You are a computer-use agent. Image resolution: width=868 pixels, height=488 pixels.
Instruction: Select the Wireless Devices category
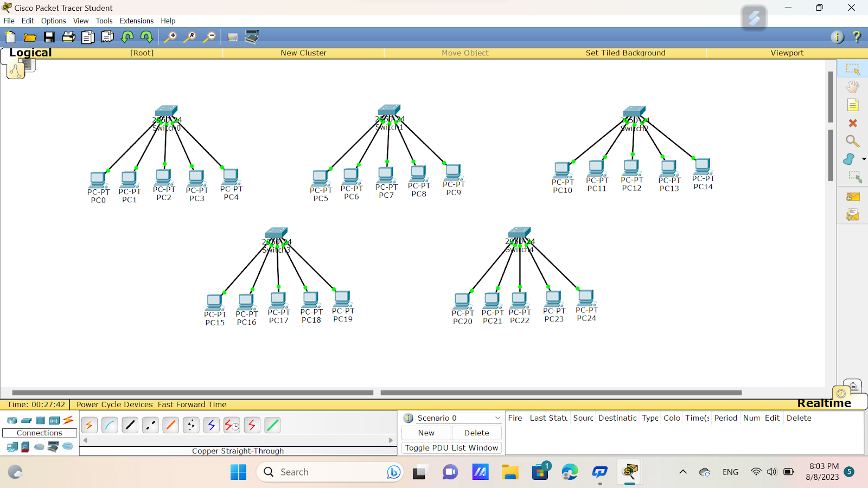coord(54,420)
